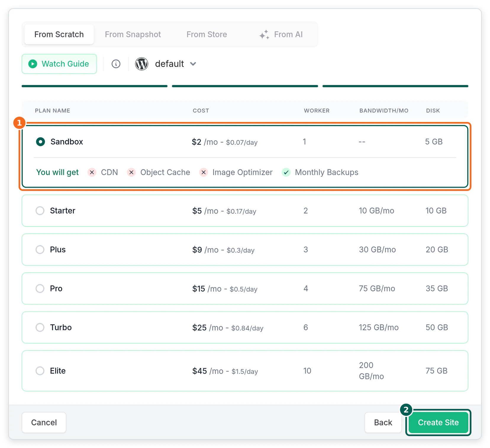Click the Elite plan worker count 10
The width and height of the screenshot is (490, 448).
[x=307, y=371]
